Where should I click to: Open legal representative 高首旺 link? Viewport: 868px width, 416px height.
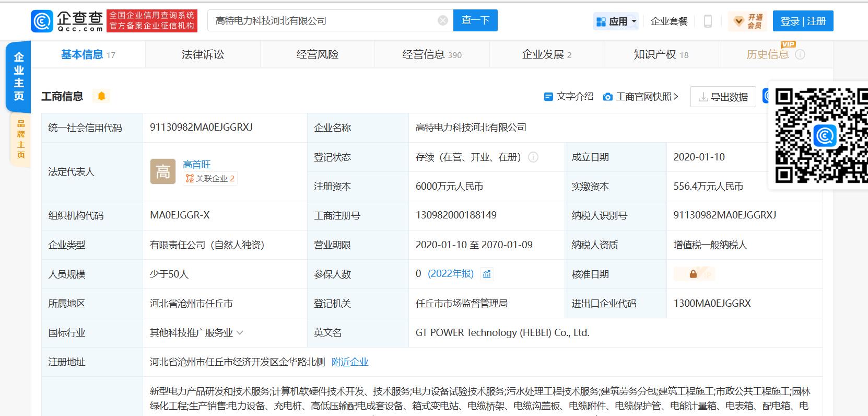[x=196, y=164]
